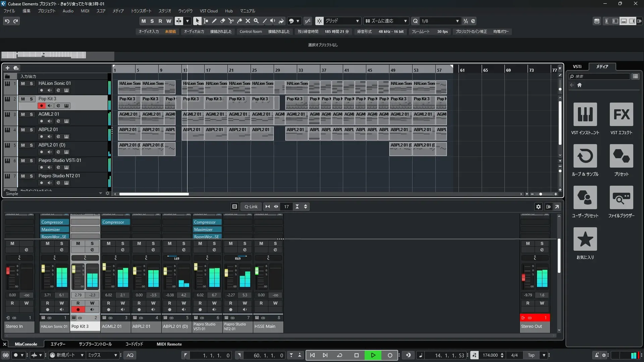Solo the AGML2 01 track
Image resolution: width=644 pixels, height=362 pixels.
pyautogui.click(x=31, y=114)
